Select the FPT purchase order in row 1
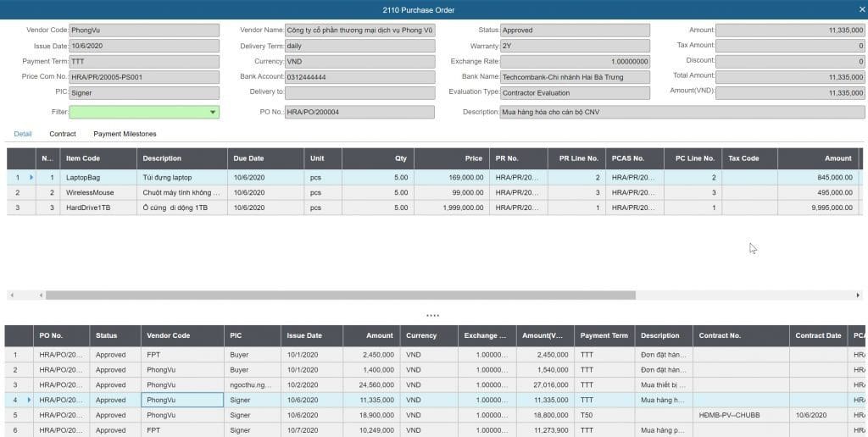 [182, 355]
